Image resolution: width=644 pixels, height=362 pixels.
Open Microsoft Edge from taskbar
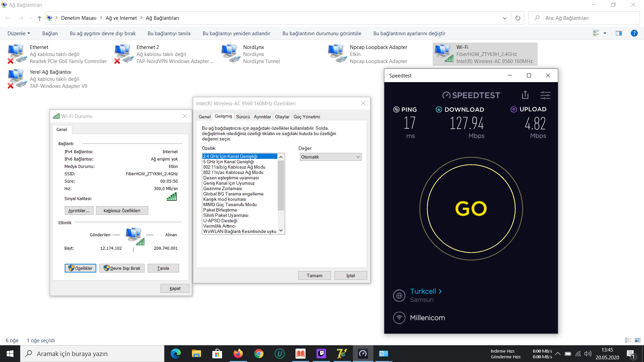[x=175, y=354]
